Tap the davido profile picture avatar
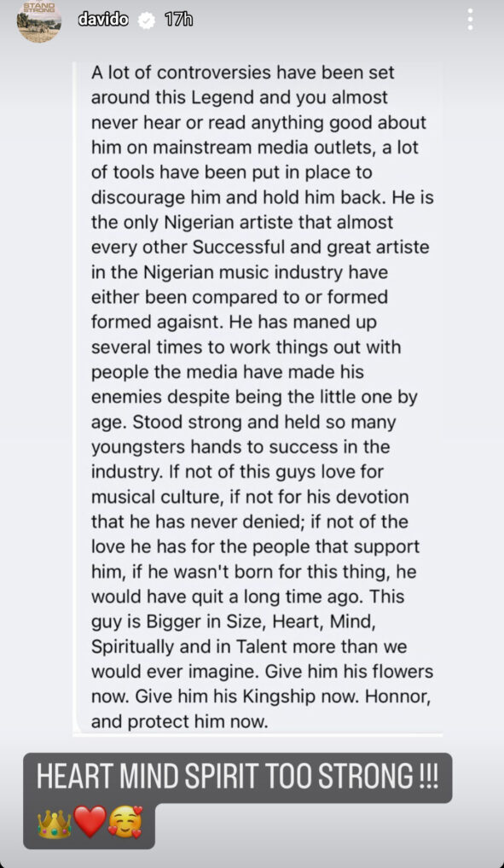The image size is (504, 868). coord(38,22)
